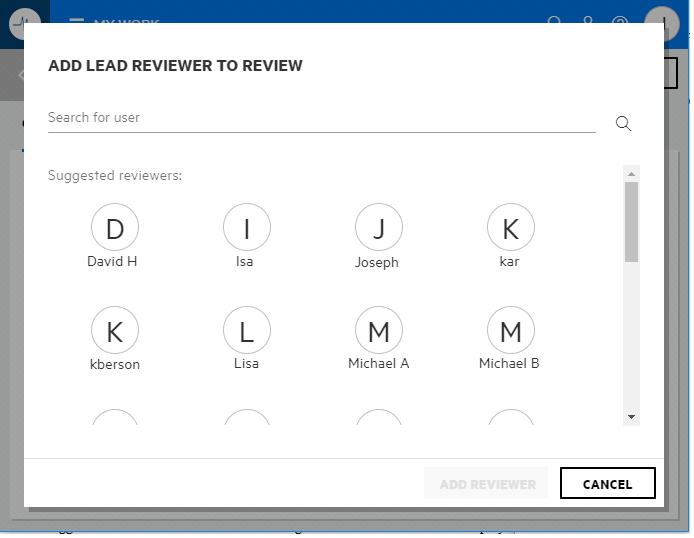Viewport: 694px width, 538px height.
Task: Choose kberson avatar circle
Action: pos(115,331)
